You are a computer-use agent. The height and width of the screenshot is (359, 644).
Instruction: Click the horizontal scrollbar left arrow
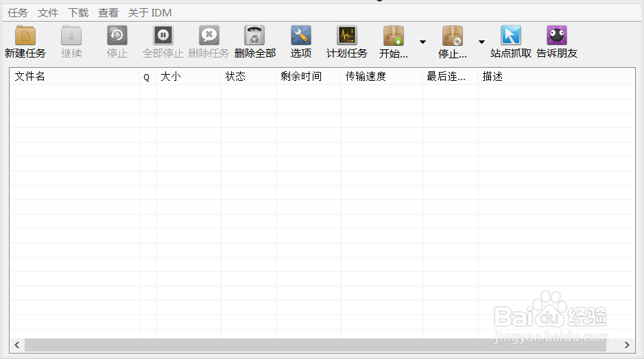point(17,345)
